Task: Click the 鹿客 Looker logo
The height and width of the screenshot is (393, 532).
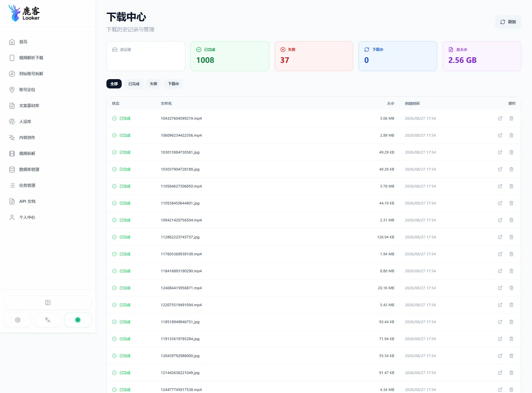Action: tap(24, 13)
